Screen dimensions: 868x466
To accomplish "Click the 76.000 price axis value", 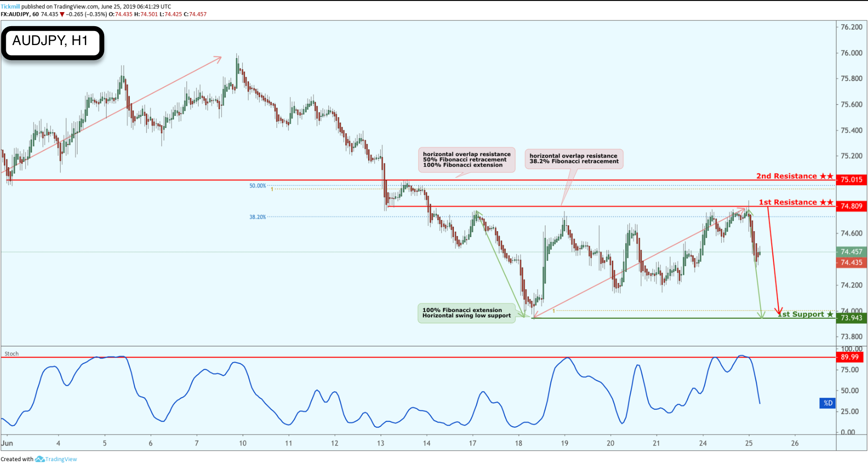I will click(852, 53).
